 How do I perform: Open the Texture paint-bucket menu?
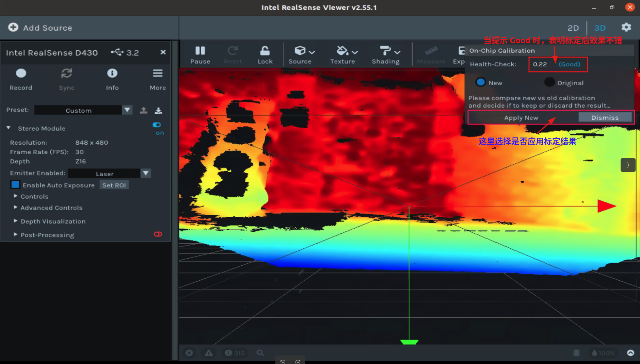[343, 55]
